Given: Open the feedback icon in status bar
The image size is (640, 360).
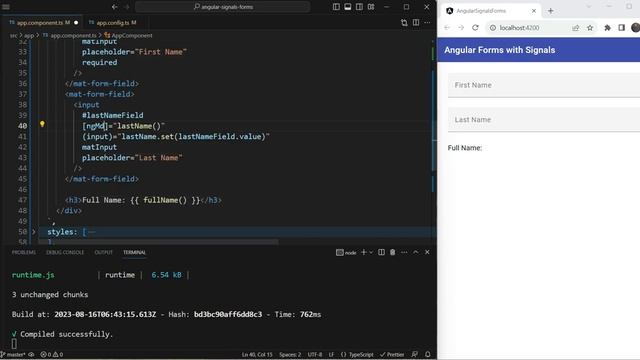Looking at the screenshot, I should click(x=415, y=355).
